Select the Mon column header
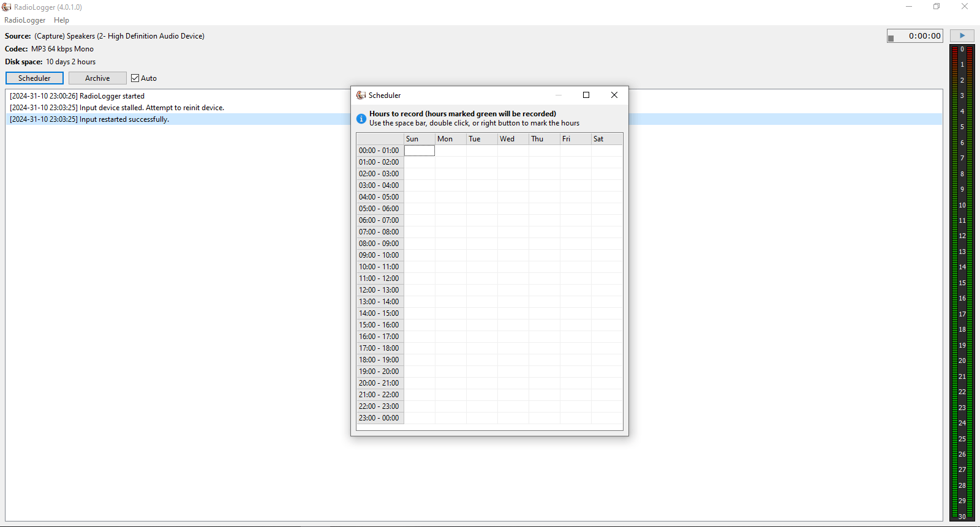This screenshot has width=980, height=527. pyautogui.click(x=451, y=139)
